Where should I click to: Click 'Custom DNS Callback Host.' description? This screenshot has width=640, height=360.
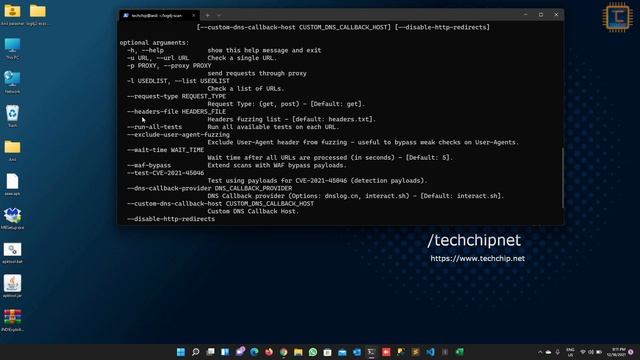[x=253, y=211]
